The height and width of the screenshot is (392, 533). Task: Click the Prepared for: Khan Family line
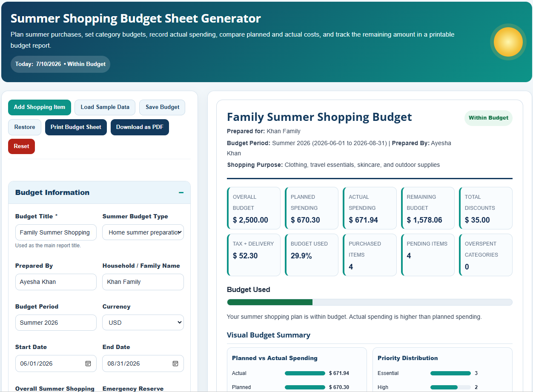[x=264, y=131]
